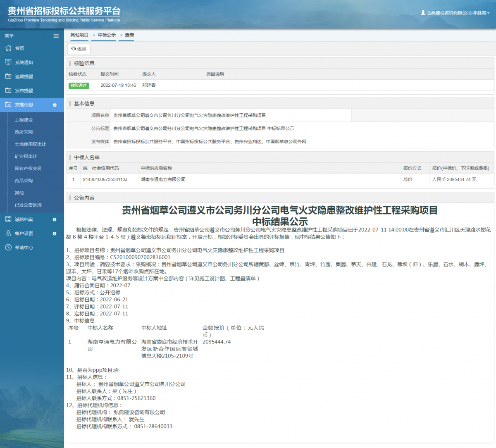Collapse the 交易信息 section arrow
Screen dimensions: 496x448
tap(55, 105)
